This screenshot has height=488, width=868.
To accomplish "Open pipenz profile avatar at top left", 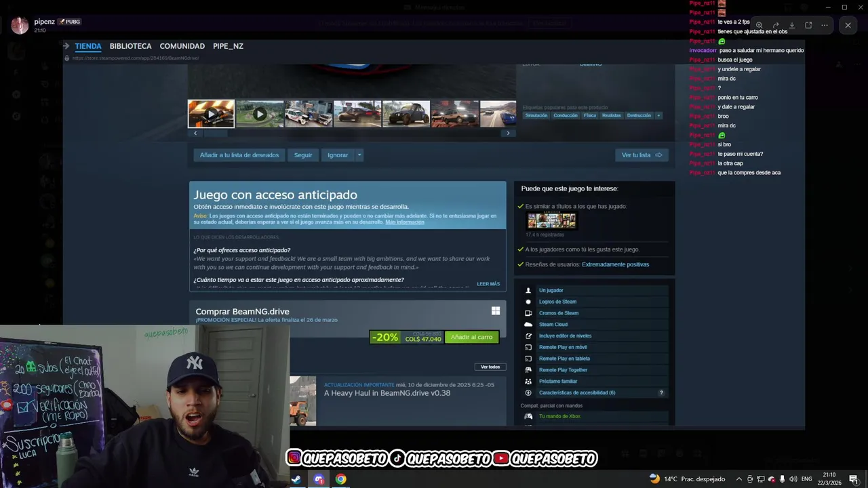I will pos(20,26).
